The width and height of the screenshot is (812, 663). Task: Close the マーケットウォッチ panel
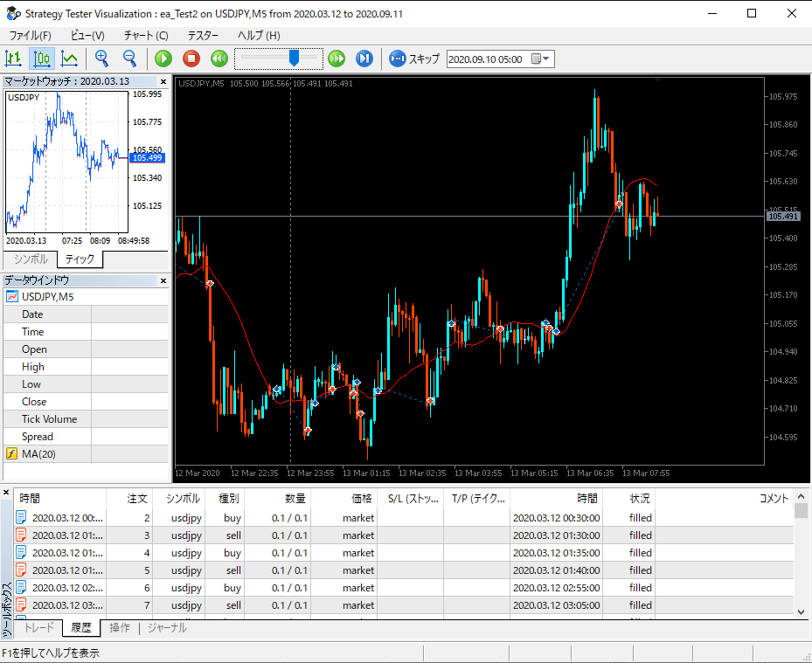point(163,81)
